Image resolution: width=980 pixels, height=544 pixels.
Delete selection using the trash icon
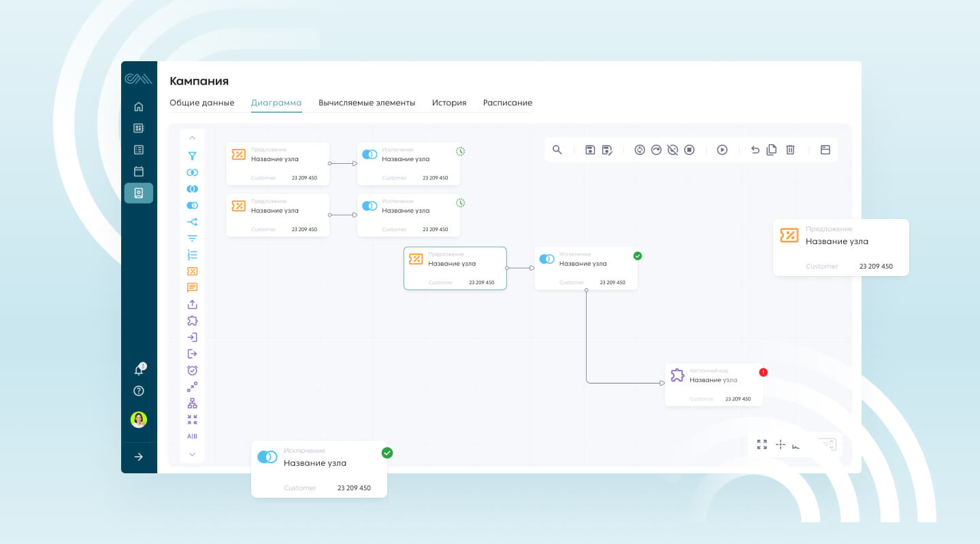(790, 150)
